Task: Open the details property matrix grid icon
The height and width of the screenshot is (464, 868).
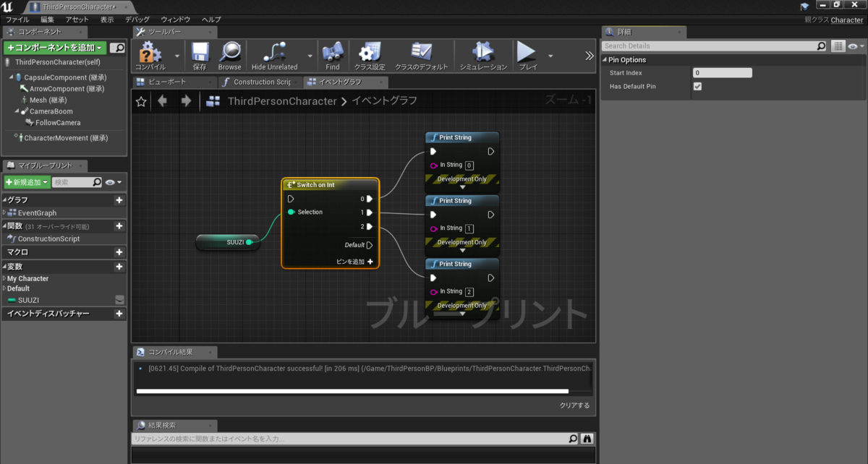Action: click(838, 46)
